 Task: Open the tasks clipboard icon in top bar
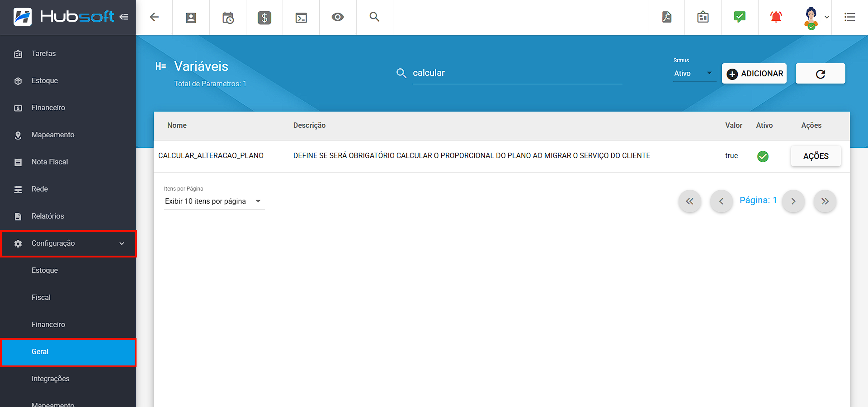703,17
